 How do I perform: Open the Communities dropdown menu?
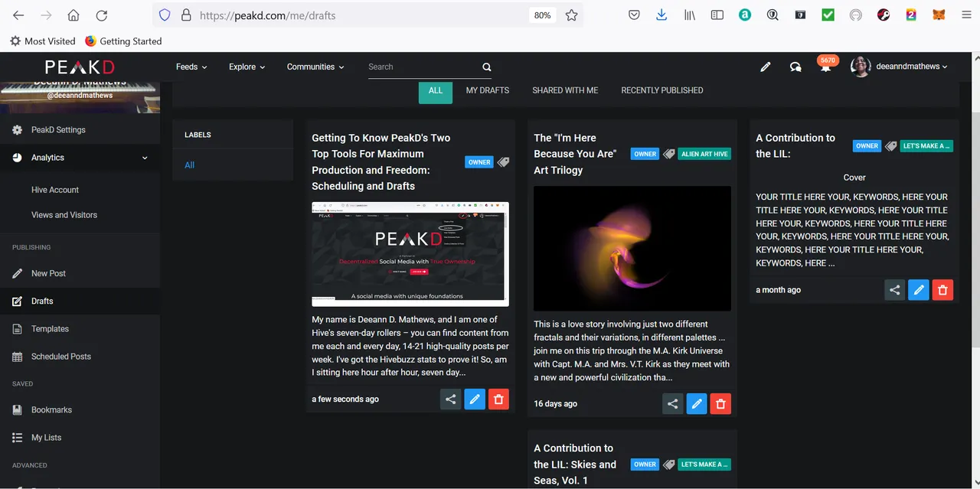point(315,67)
